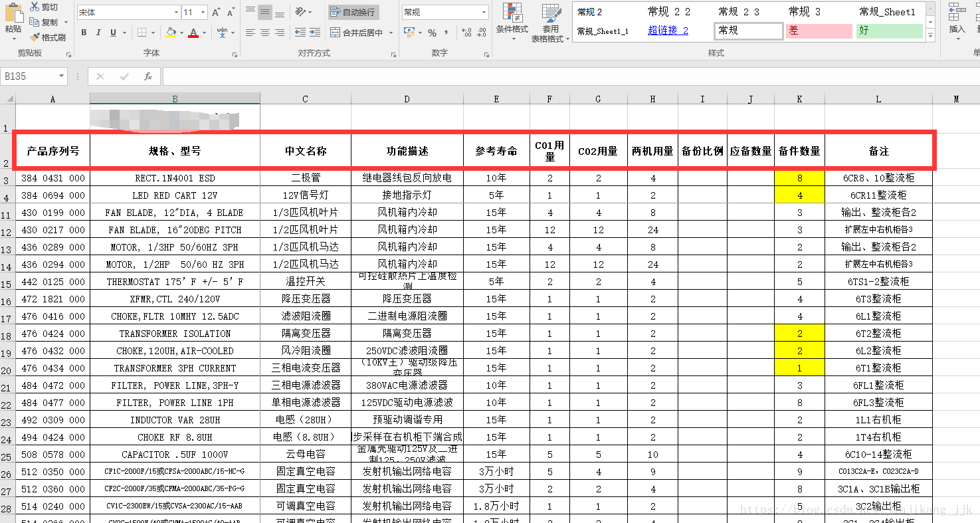Center text horizontally
The width and height of the screenshot is (980, 523).
pyautogui.click(x=265, y=32)
